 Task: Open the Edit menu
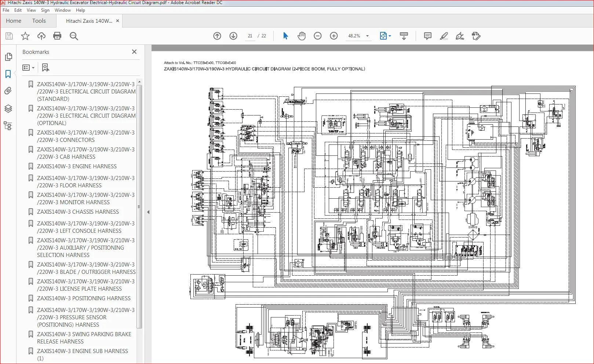click(x=18, y=10)
